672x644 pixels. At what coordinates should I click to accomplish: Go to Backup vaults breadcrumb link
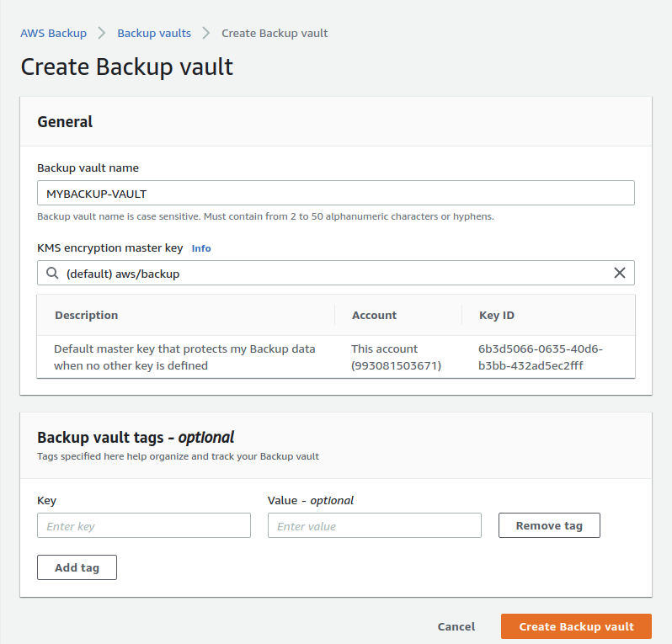154,34
